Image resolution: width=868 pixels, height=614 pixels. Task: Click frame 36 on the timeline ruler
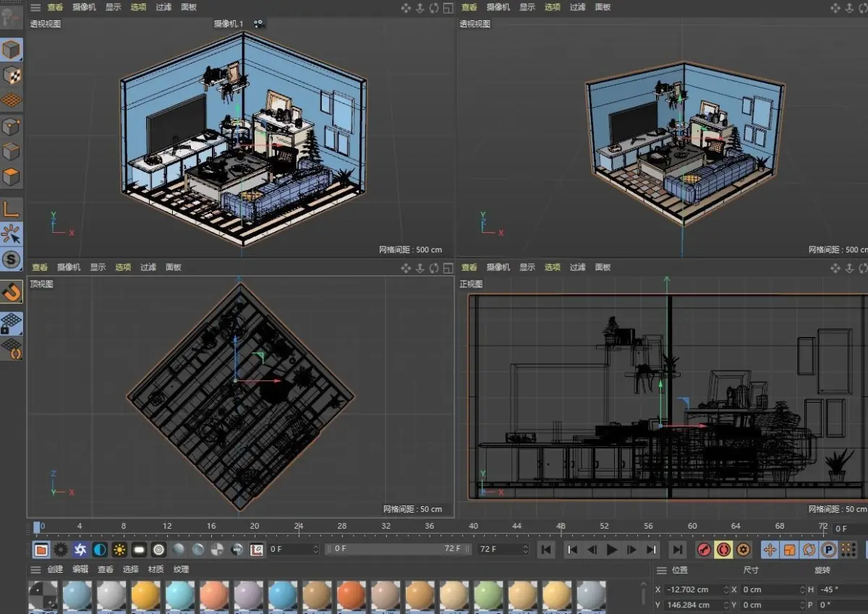[429, 527]
